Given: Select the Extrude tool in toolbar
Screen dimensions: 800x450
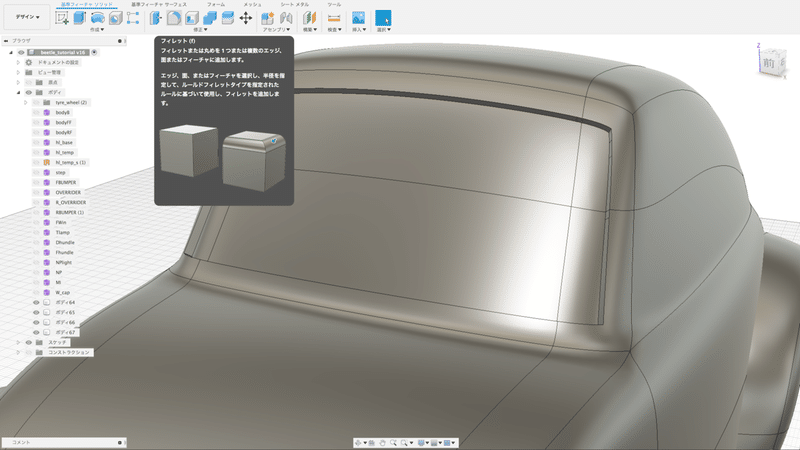Looking at the screenshot, I should pos(81,18).
